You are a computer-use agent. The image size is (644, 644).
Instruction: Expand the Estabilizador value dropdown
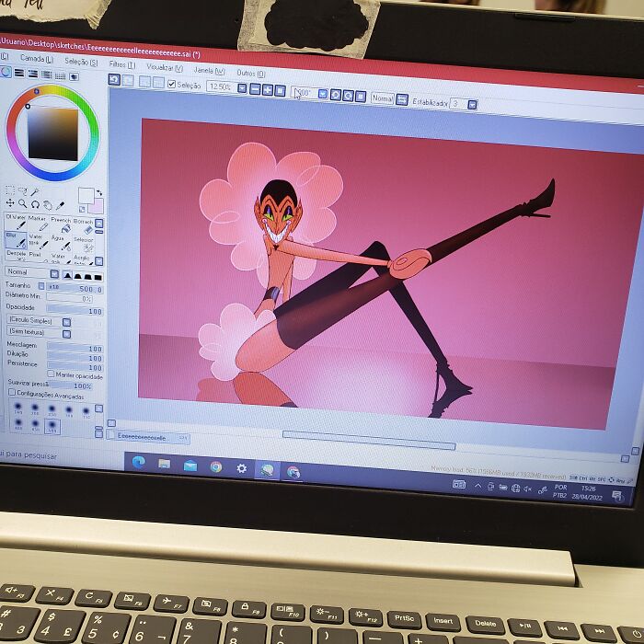click(x=473, y=105)
